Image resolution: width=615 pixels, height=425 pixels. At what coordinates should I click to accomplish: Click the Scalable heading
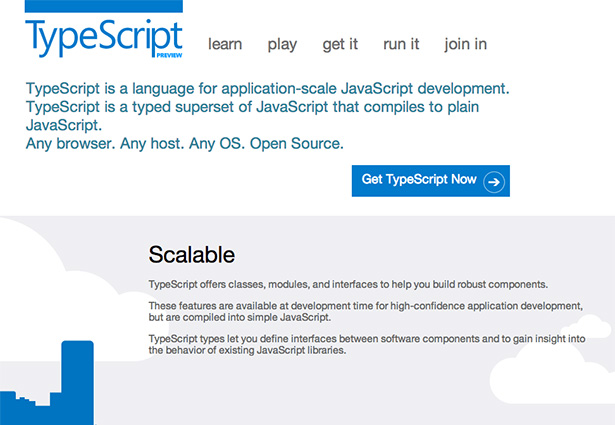pyautogui.click(x=192, y=254)
